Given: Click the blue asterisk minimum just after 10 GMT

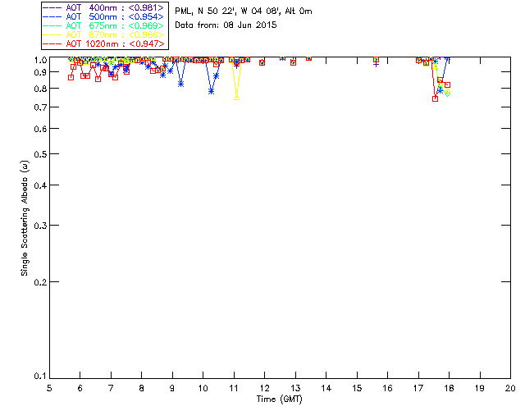Looking at the screenshot, I should pyautogui.click(x=211, y=91).
